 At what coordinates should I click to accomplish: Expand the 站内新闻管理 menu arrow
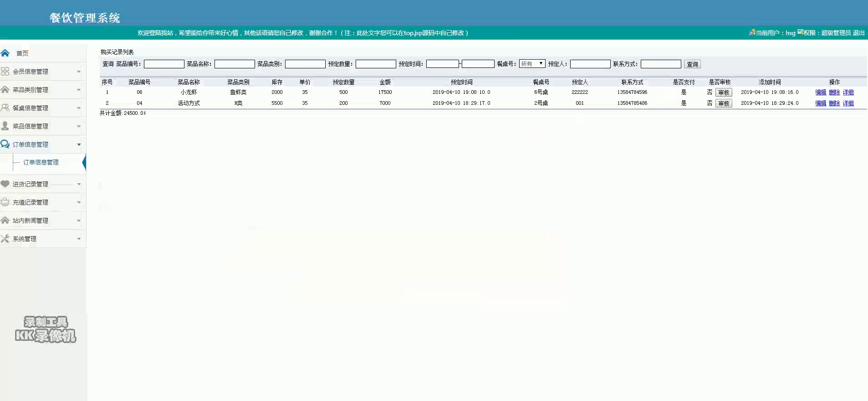coord(79,221)
